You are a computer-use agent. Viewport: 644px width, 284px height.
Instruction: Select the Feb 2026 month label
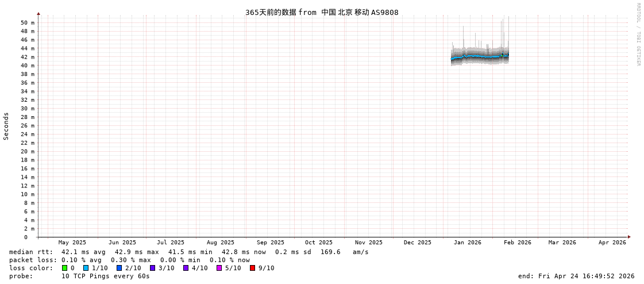517,243
